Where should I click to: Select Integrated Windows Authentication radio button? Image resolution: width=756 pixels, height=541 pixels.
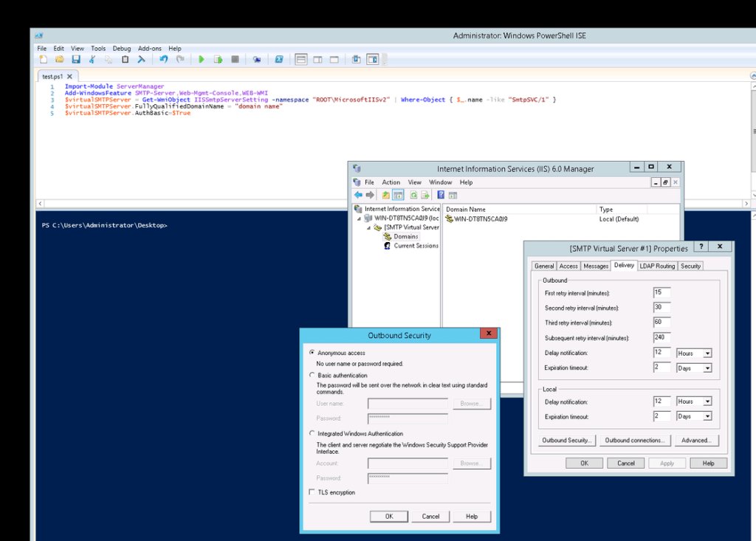[312, 433]
